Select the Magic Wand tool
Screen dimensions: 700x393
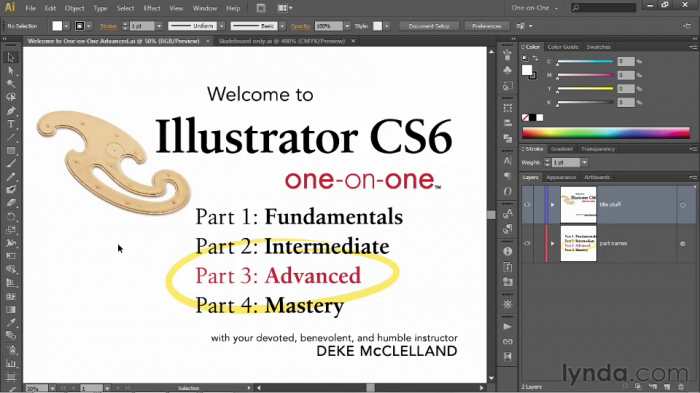(11, 84)
